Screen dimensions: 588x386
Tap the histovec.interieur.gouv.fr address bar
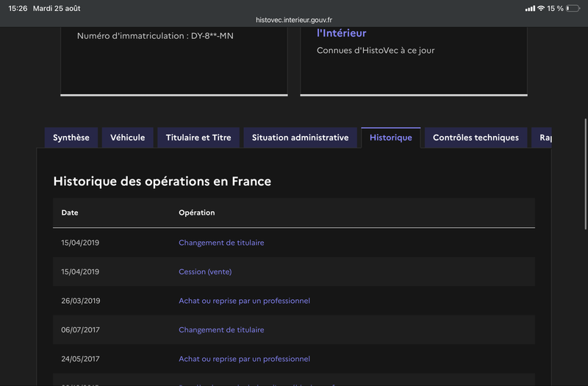point(294,20)
